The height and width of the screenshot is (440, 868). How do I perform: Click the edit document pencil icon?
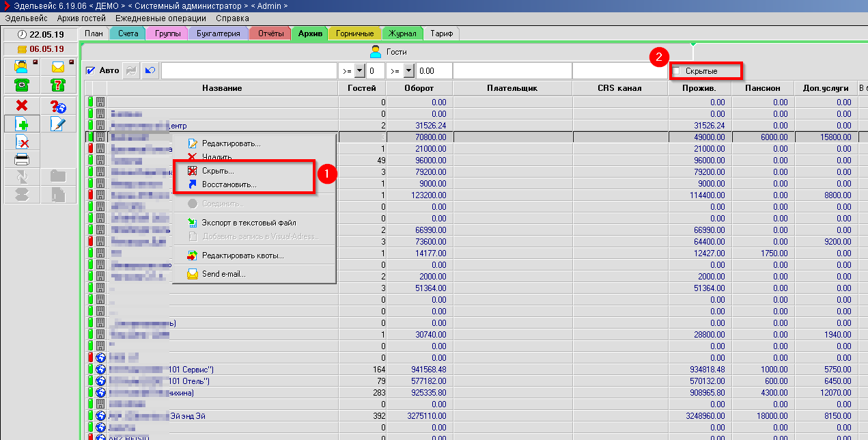pyautogui.click(x=57, y=124)
